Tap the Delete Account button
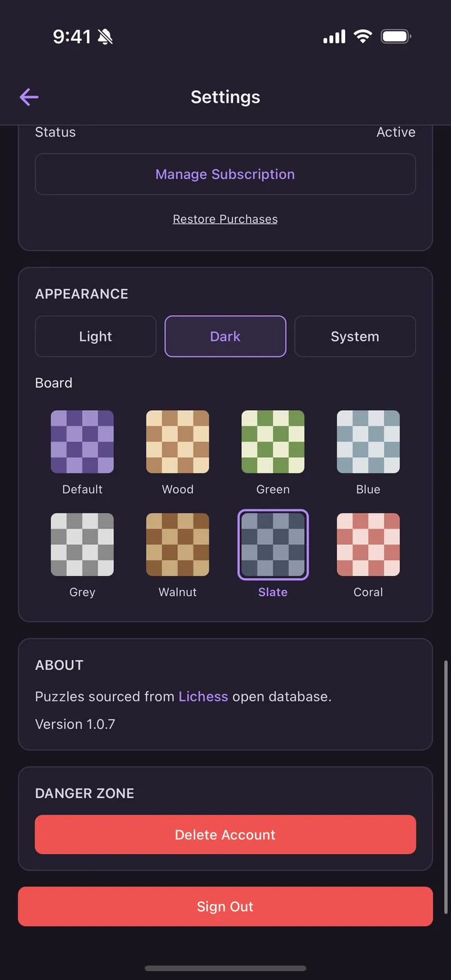 coord(225,835)
